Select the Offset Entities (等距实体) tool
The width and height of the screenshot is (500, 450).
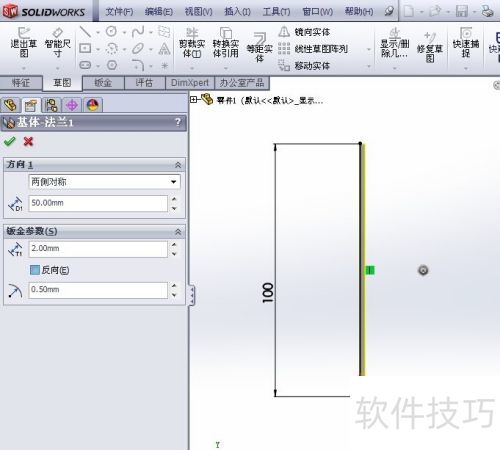pos(259,47)
